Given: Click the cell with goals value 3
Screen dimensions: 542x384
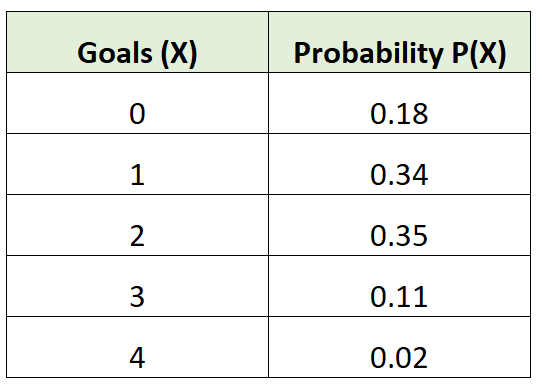Looking at the screenshot, I should tap(137, 286).
